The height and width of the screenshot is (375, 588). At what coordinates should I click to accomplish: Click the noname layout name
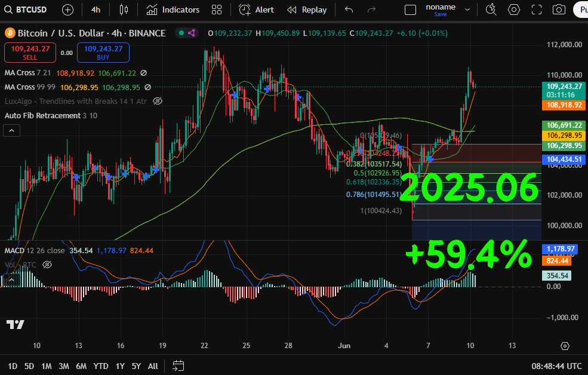441,7
